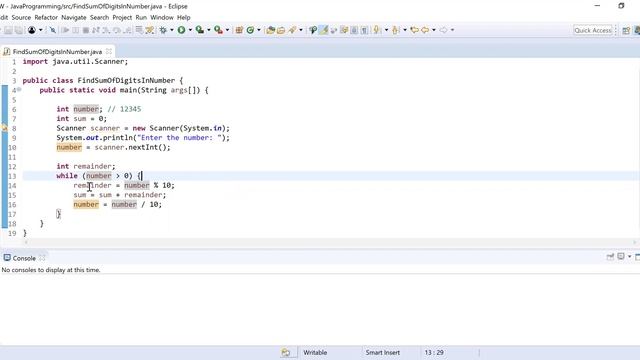
Task: Open the New Java Class dropdown arrow
Action: (259, 30)
